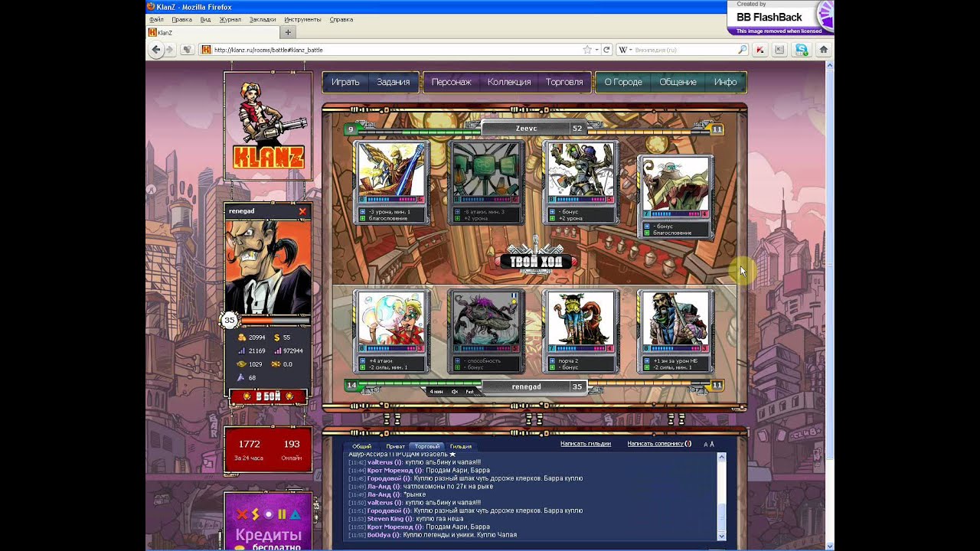
Task: Click the 4 мин turn timer setting
Action: click(x=436, y=391)
